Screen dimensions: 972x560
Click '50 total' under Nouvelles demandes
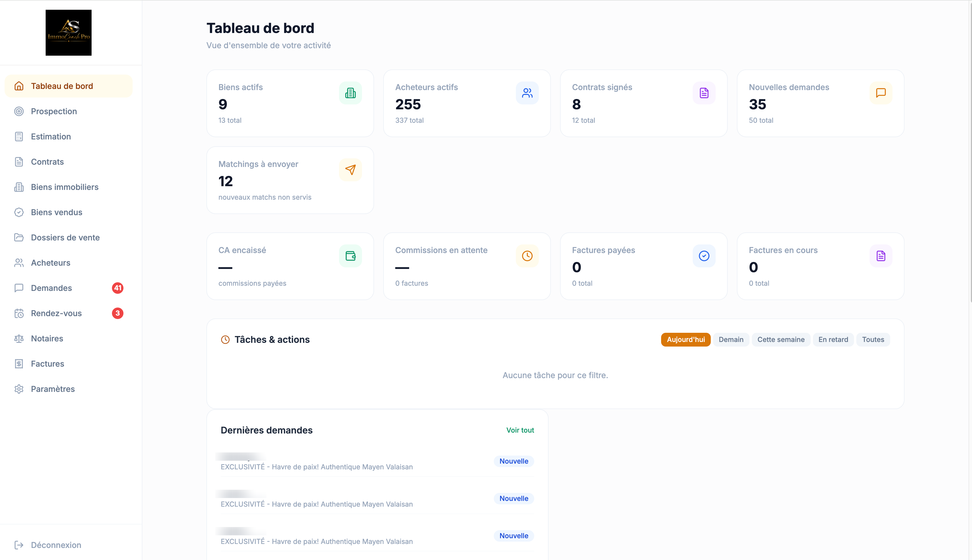(x=761, y=120)
